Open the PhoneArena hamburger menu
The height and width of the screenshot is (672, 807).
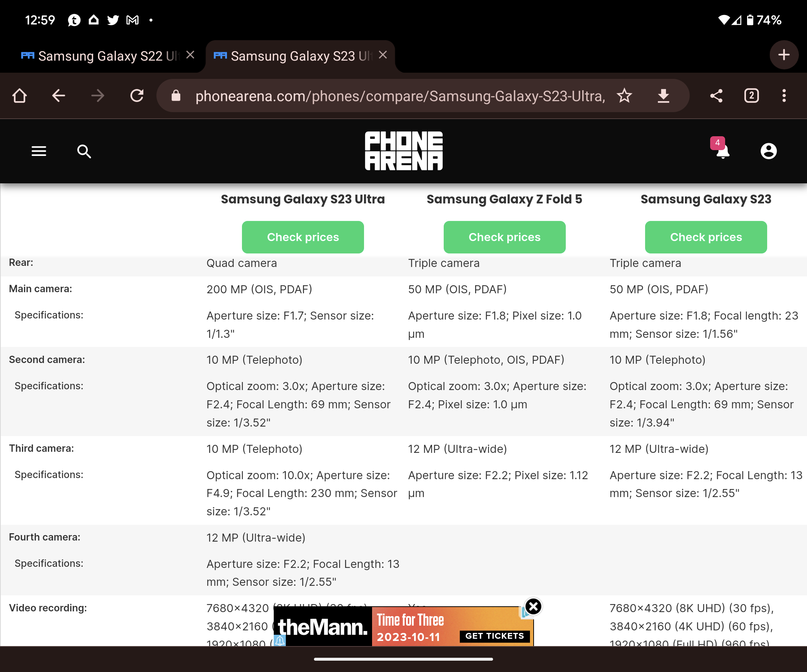click(39, 151)
